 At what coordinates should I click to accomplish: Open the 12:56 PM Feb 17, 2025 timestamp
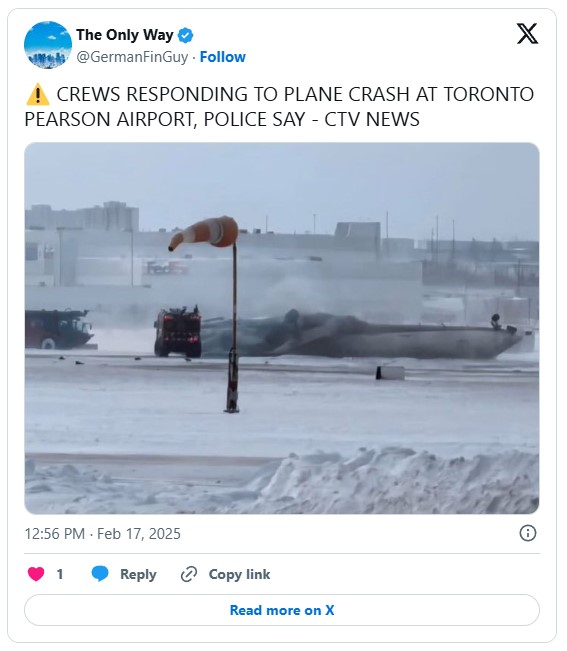(103, 534)
